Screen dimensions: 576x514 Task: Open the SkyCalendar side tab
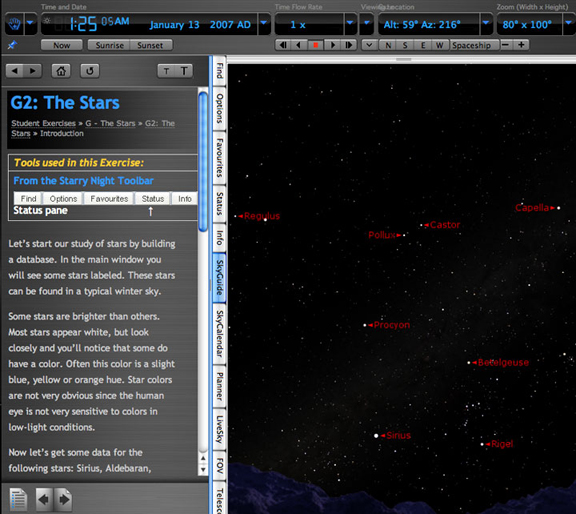pyautogui.click(x=219, y=334)
